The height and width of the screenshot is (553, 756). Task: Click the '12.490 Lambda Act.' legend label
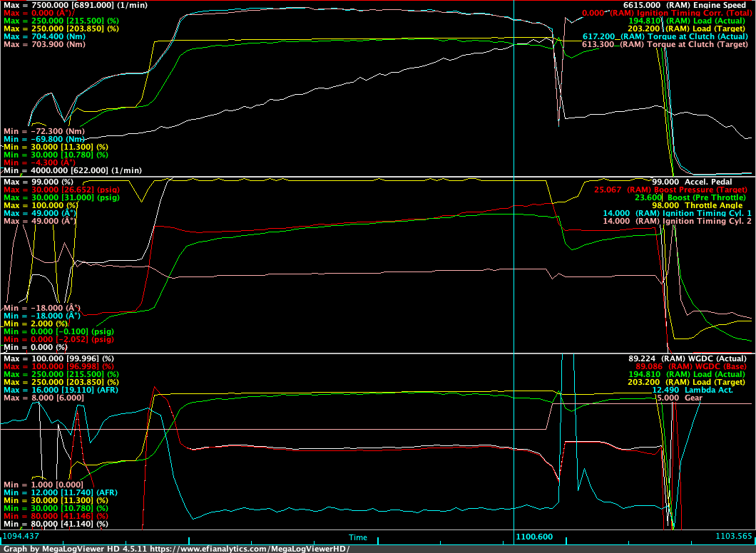click(693, 391)
